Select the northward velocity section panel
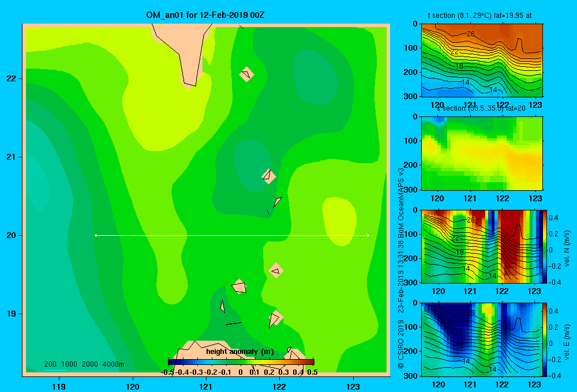This screenshot has height=392, width=577. point(482,246)
